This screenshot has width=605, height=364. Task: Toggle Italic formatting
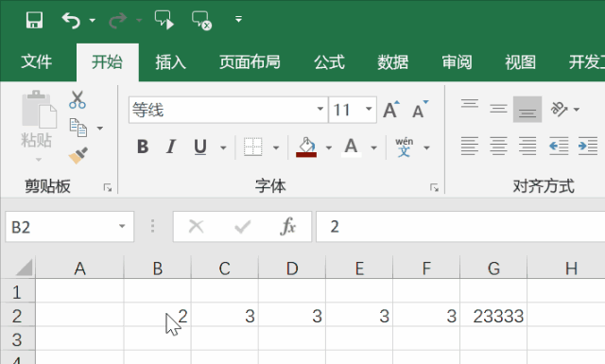click(171, 147)
